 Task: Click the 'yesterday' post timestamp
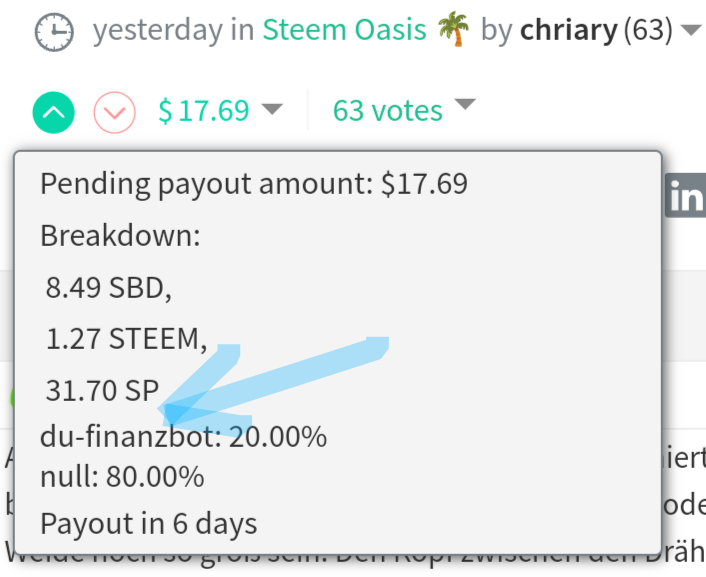point(158,31)
